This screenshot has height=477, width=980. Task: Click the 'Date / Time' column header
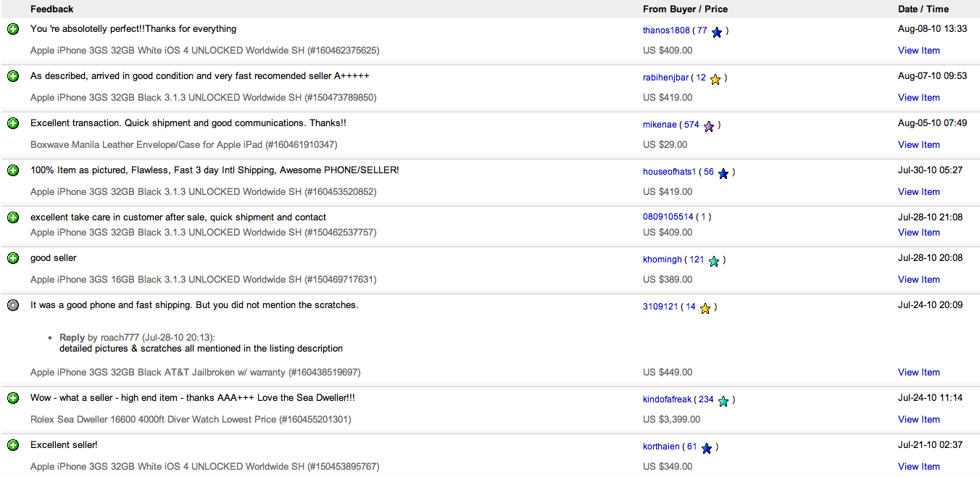(x=923, y=9)
